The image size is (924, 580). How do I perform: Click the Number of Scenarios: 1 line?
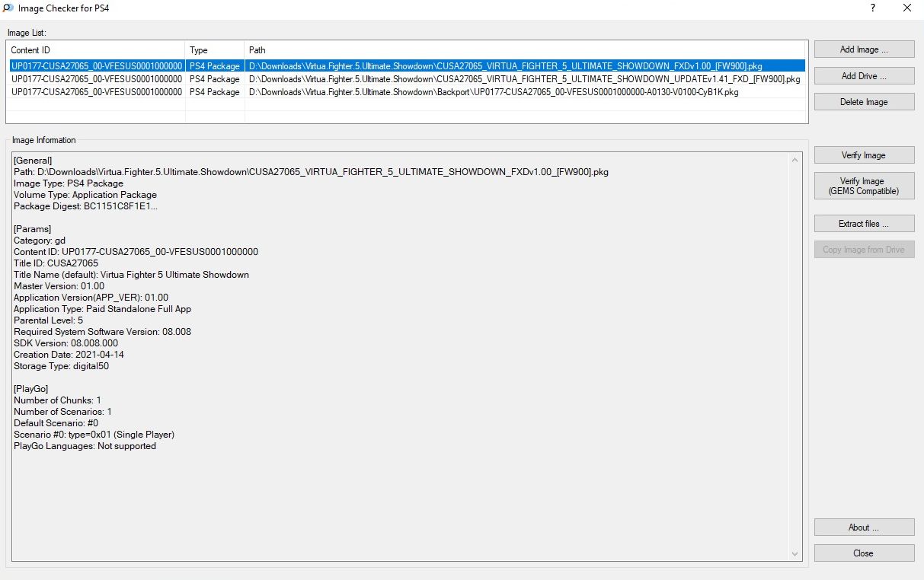click(63, 412)
